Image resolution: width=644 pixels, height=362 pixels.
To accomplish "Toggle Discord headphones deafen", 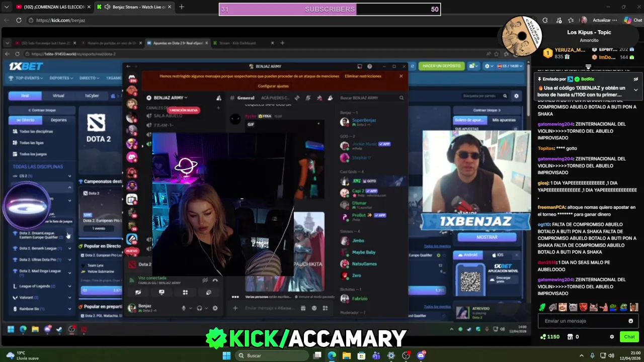I will click(199, 308).
